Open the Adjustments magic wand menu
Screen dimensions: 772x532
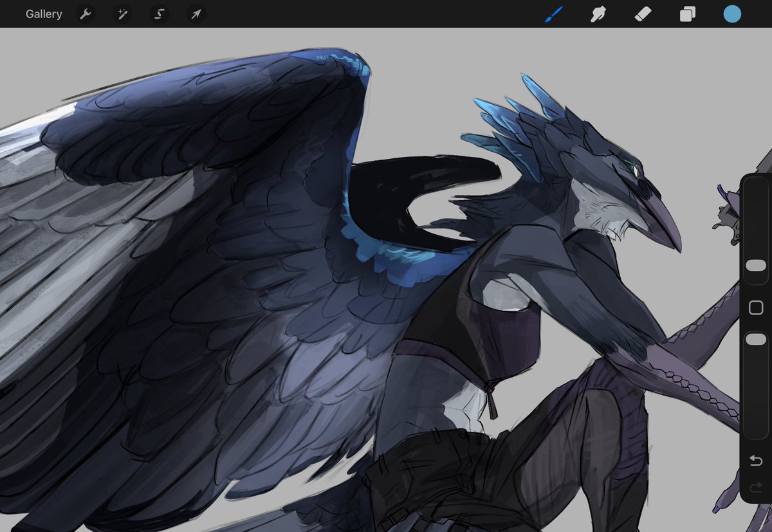point(122,14)
